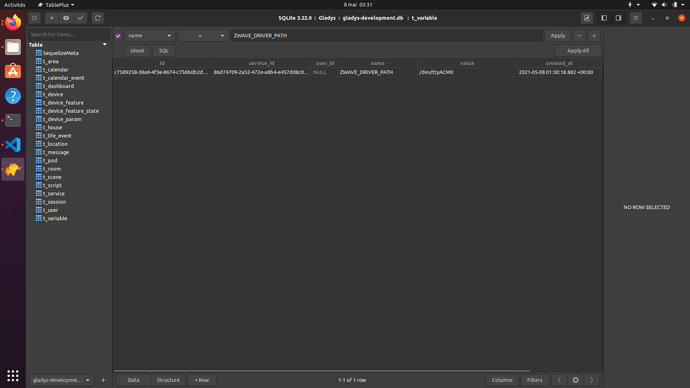Open pagination settings gear icon

click(576, 380)
